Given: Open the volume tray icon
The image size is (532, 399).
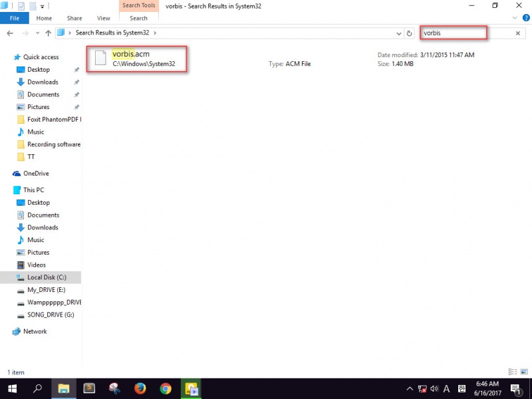Looking at the screenshot, I should [x=434, y=389].
